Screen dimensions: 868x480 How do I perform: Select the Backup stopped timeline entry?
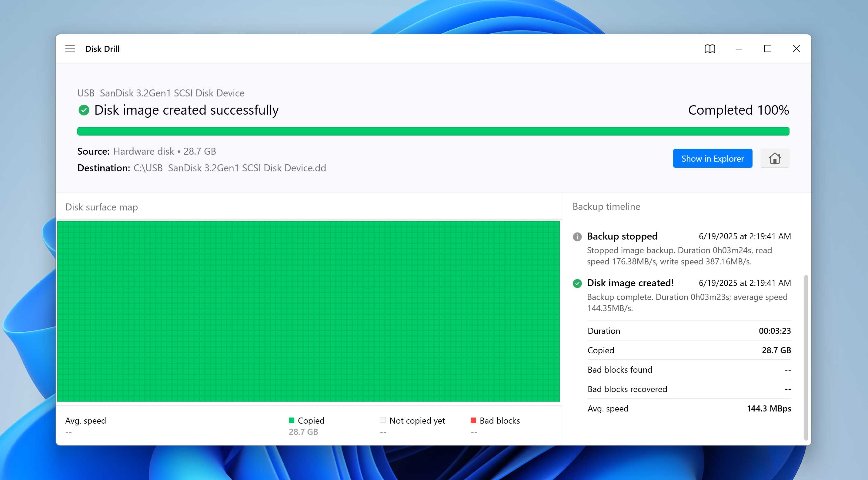coord(682,249)
